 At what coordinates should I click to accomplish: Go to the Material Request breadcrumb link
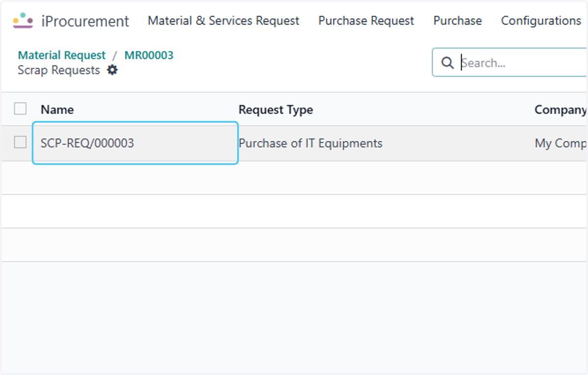(x=62, y=55)
